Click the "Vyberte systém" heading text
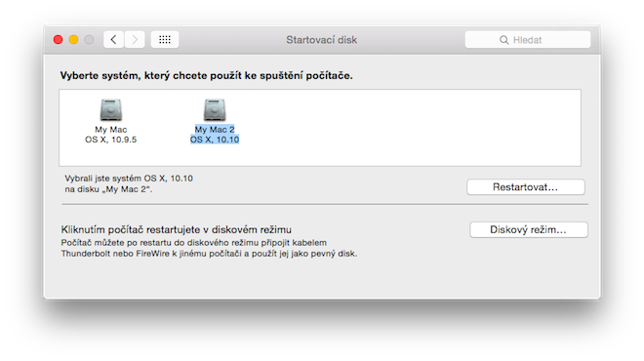 [x=206, y=75]
